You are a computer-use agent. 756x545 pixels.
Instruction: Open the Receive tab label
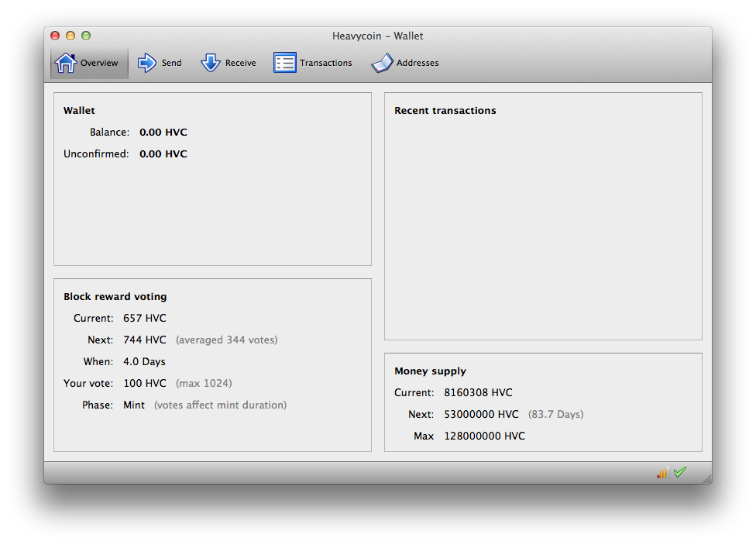[241, 63]
